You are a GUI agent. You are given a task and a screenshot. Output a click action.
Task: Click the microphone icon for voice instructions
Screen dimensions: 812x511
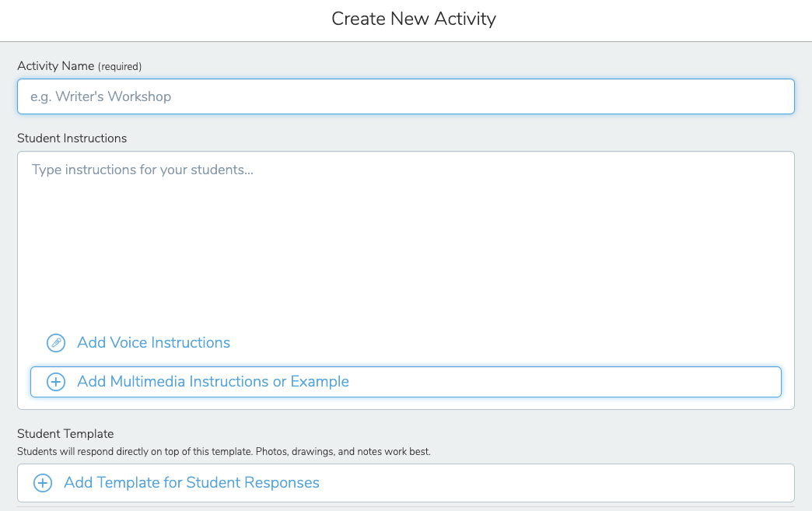click(x=56, y=343)
